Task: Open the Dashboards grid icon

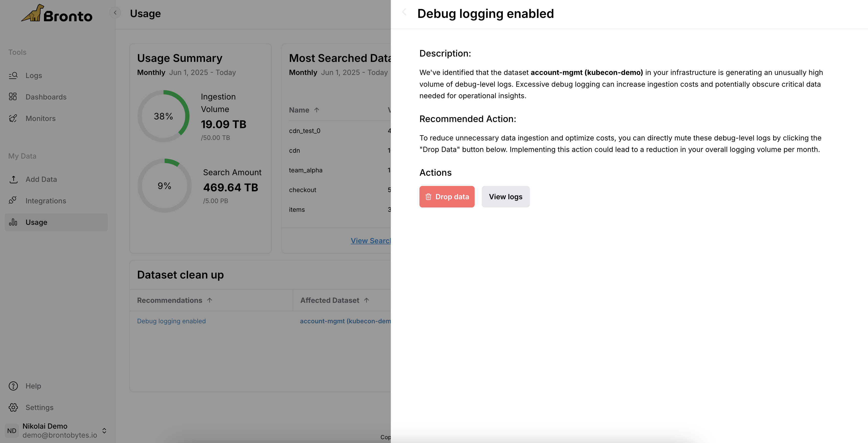Action: coord(13,97)
